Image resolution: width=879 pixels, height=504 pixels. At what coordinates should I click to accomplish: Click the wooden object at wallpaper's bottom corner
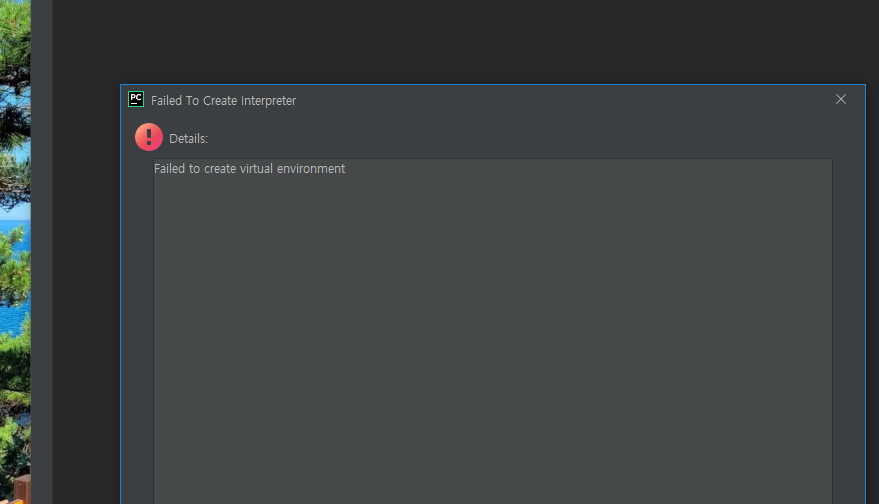click(20, 489)
